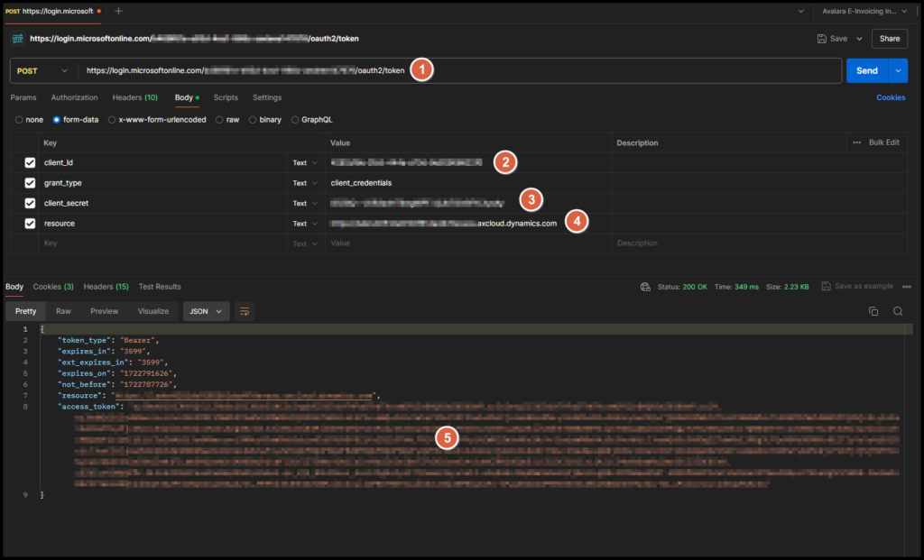Image resolution: width=924 pixels, height=560 pixels.
Task: Open the JSON format dropdown
Action: tap(206, 311)
